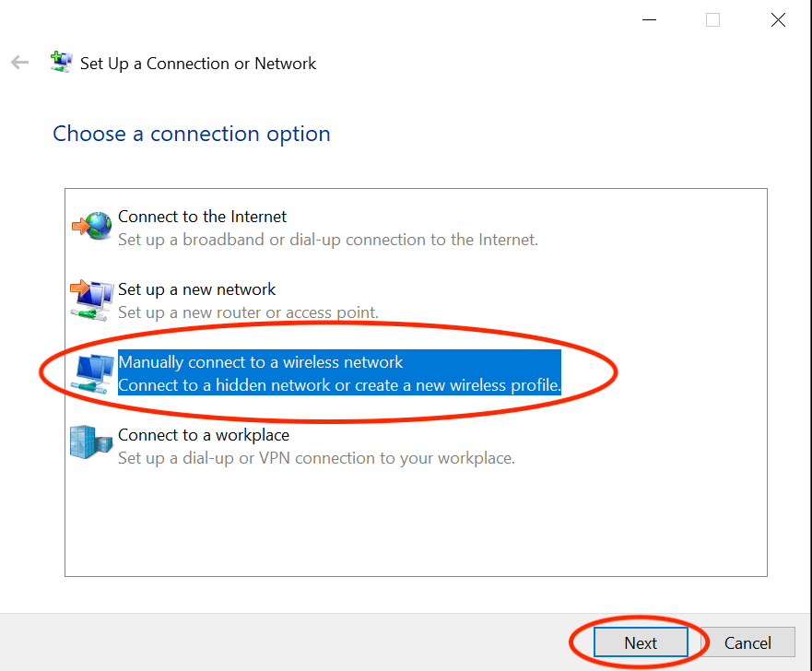Viewport: 812px width, 671px height.
Task: Click the Next button
Action: [641, 642]
